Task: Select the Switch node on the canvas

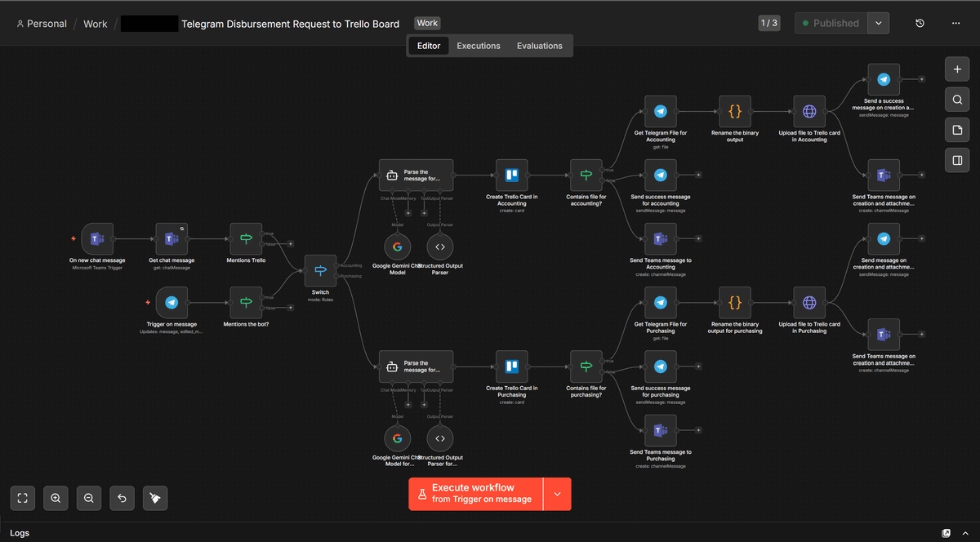Action: point(320,271)
